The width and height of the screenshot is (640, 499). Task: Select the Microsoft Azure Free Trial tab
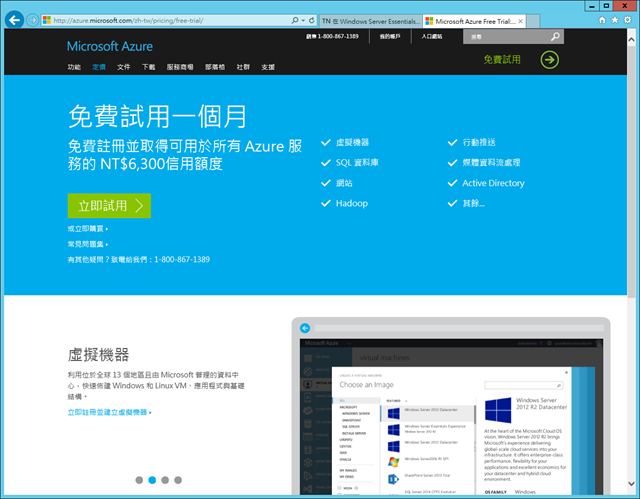(x=474, y=21)
